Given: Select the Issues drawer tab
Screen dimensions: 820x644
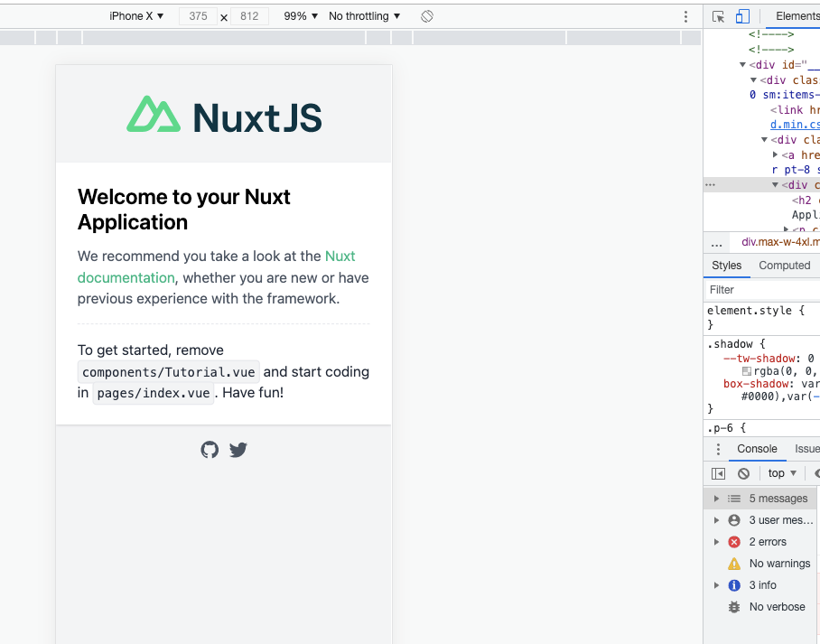Looking at the screenshot, I should point(807,449).
